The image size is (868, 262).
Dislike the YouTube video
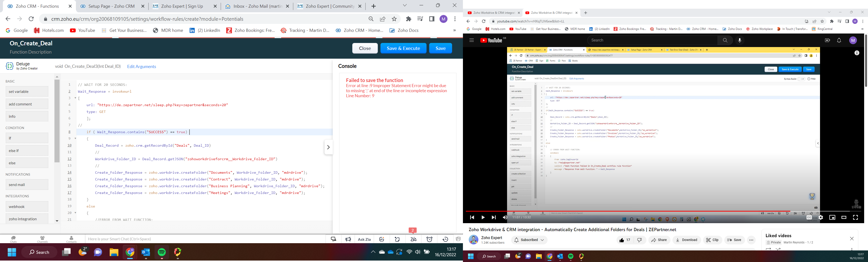click(639, 240)
